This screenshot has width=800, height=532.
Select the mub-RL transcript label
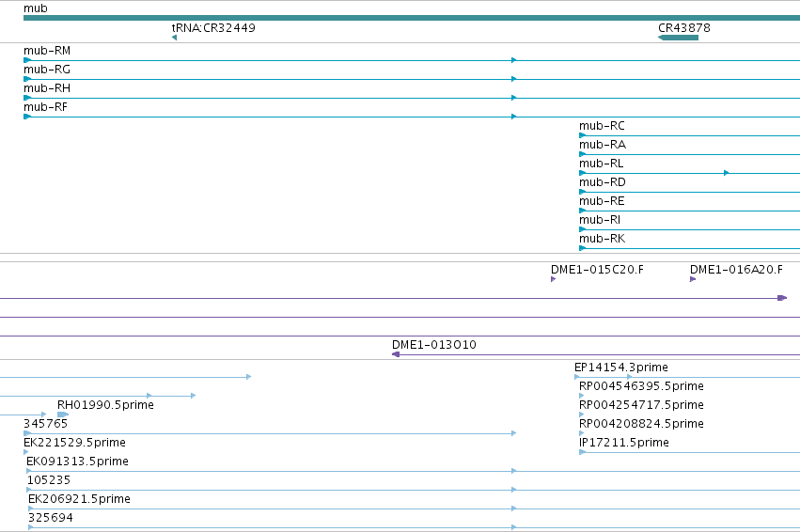601,164
